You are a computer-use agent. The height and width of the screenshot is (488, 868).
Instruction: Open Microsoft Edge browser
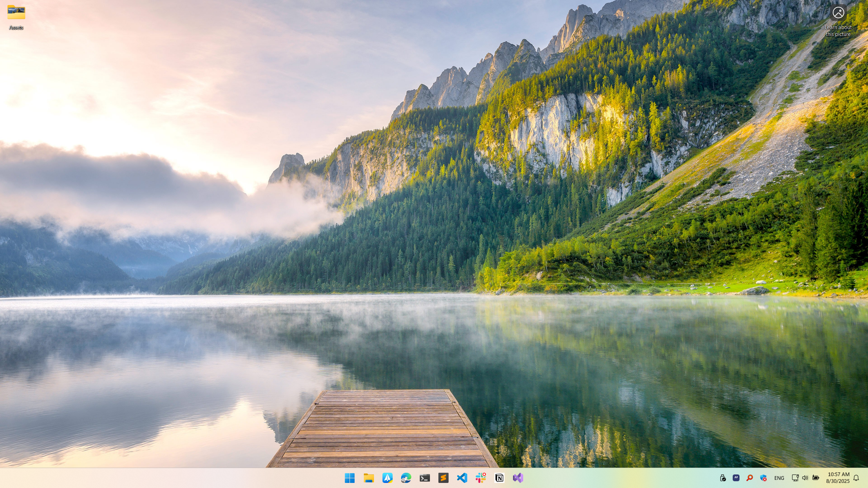(406, 478)
